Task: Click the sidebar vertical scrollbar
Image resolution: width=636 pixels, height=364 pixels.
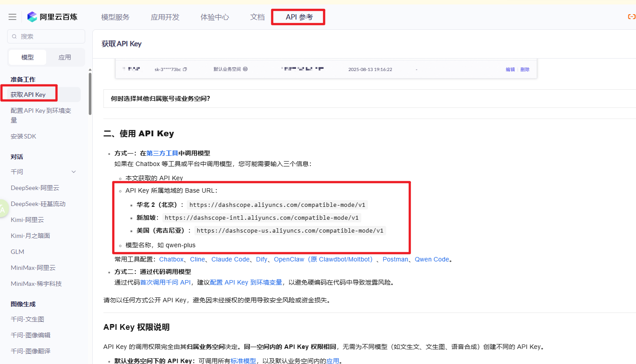Action: [90, 93]
